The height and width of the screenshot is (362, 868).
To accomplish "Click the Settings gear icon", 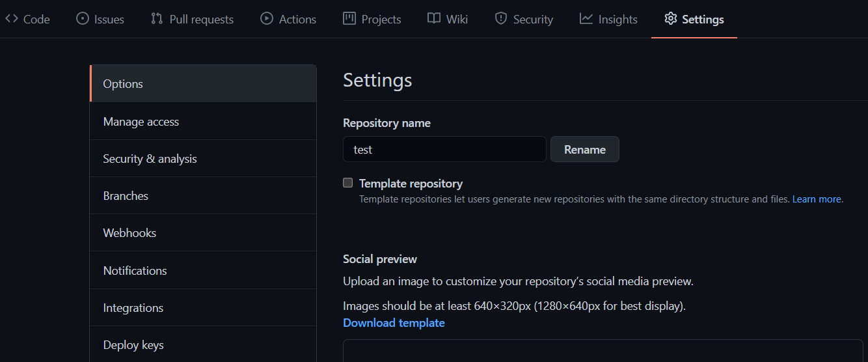I will click(671, 19).
